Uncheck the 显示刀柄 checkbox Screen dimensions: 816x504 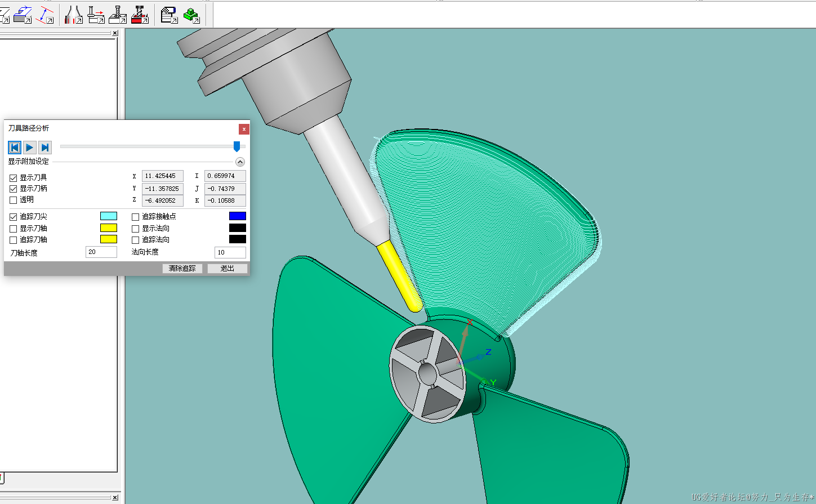[x=14, y=189]
